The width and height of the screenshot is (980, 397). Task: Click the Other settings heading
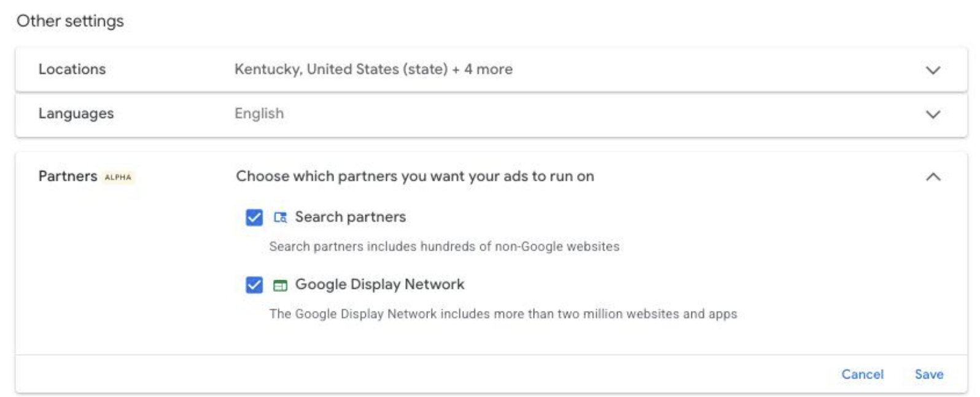[x=70, y=21]
